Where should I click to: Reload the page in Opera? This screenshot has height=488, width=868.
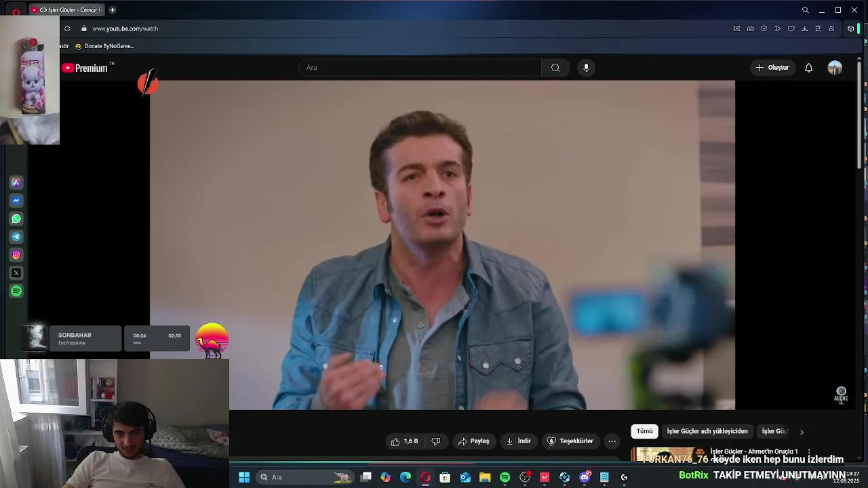(67, 28)
